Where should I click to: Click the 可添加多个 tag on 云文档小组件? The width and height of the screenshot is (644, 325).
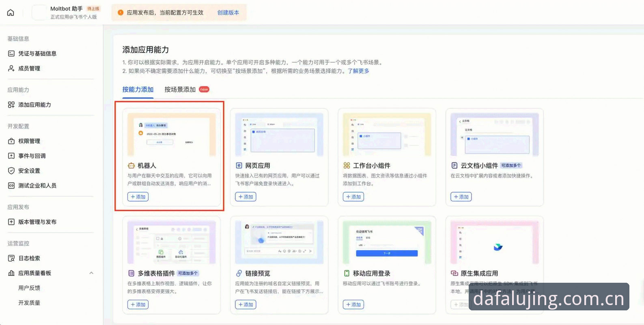(x=511, y=166)
